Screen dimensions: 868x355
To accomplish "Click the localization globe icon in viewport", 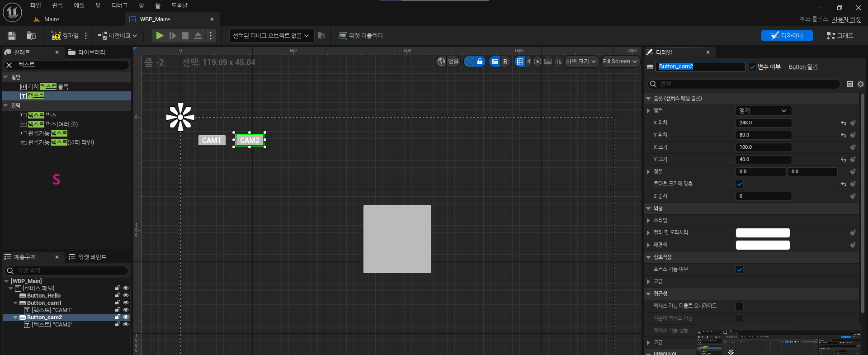I will pyautogui.click(x=441, y=62).
